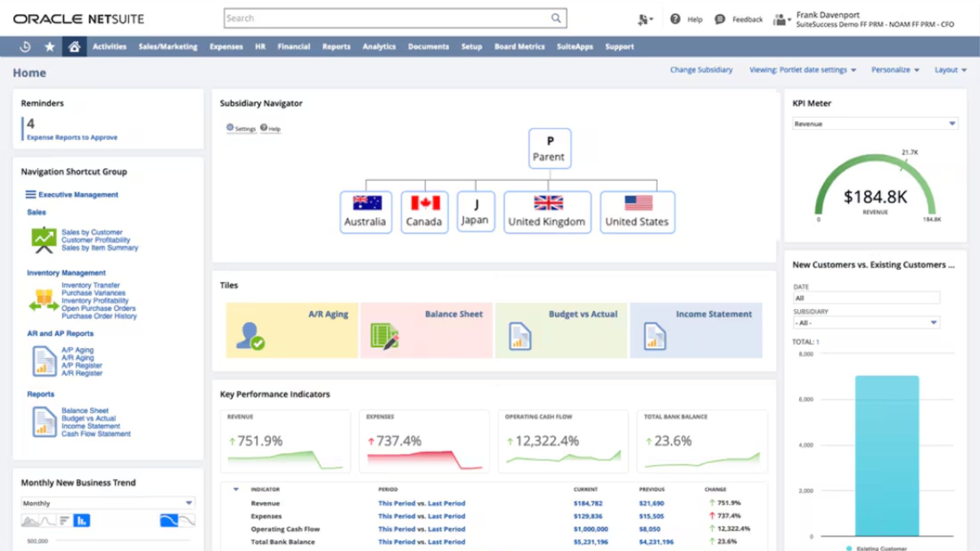Click the Parent subsidiary node
The height and width of the screenshot is (551, 980).
click(550, 148)
